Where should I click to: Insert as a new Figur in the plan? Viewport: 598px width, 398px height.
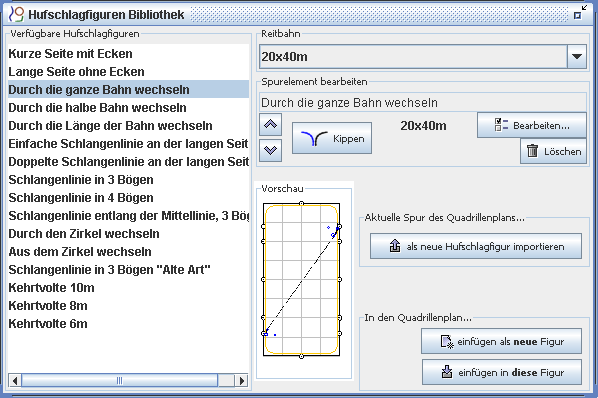(x=502, y=341)
